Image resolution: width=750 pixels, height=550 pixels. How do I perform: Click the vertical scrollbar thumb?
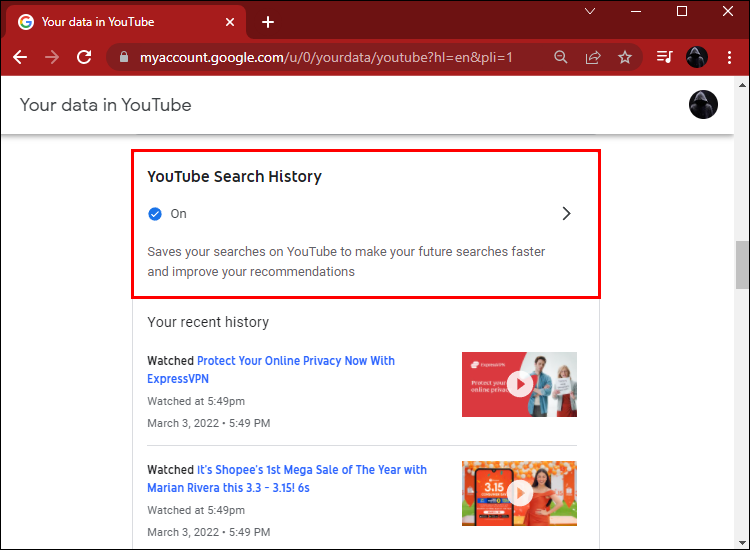tap(742, 265)
